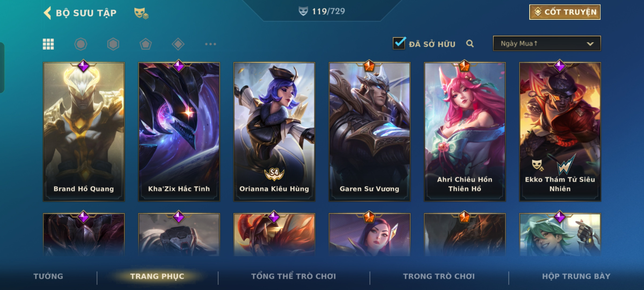
Task: Open the three-dots more filters
Action: [210, 44]
